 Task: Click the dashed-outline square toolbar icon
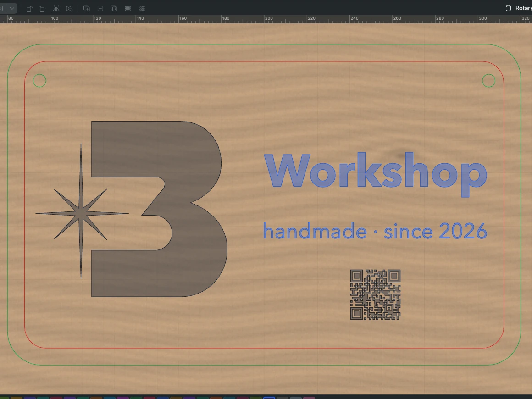[128, 8]
